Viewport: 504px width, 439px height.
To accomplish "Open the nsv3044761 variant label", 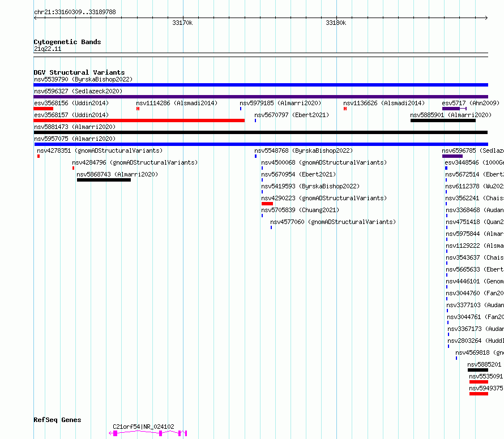I will tap(475, 317).
